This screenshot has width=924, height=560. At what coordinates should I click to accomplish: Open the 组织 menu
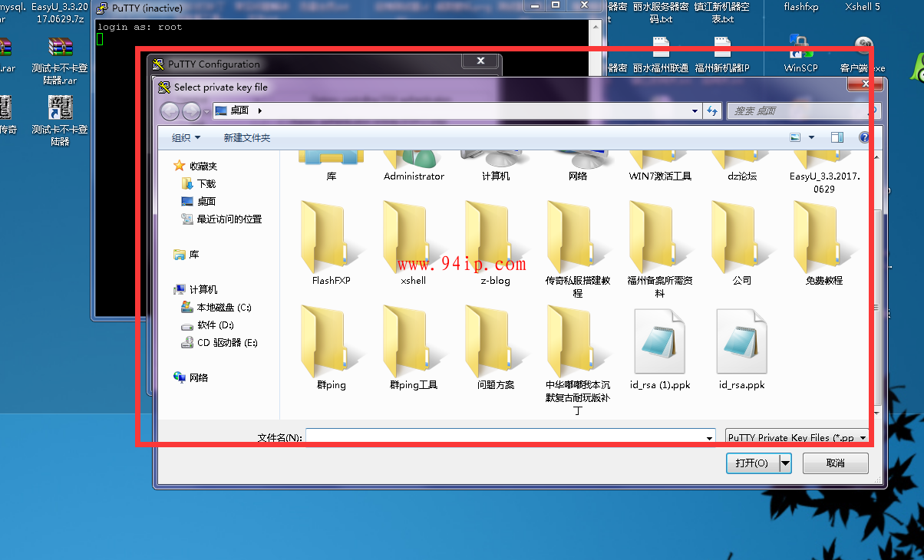point(186,138)
